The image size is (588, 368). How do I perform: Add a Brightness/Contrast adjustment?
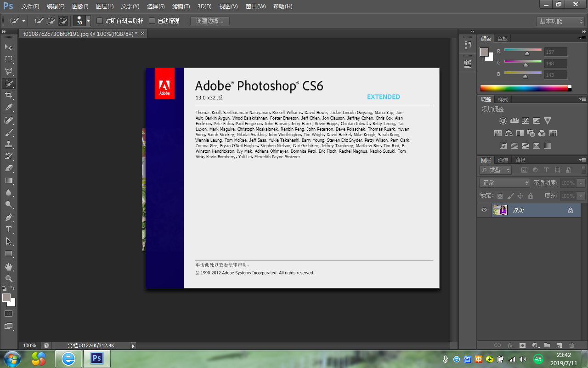tap(503, 121)
